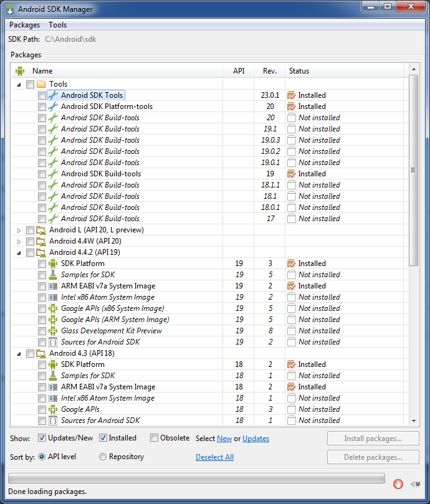Collapse the Android 4.4.2 (API 19) group
Image resolution: width=430 pixels, height=504 pixels.
click(x=19, y=254)
